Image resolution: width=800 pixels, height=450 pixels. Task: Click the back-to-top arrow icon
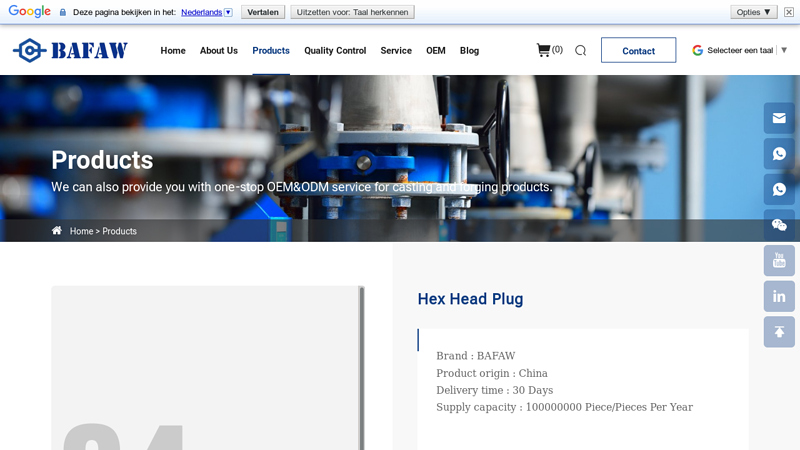779,332
